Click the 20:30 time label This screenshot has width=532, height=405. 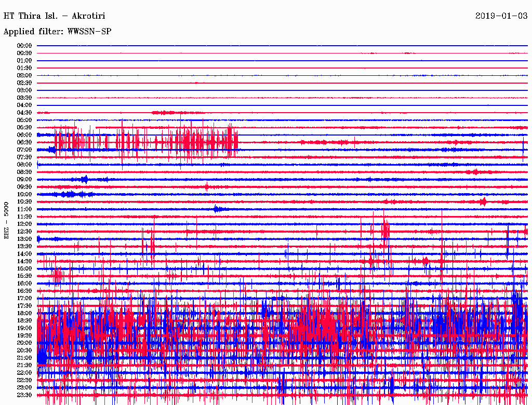(x=24, y=350)
